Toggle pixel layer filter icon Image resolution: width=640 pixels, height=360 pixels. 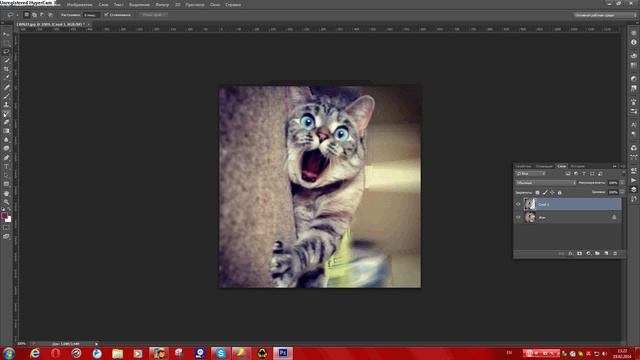568,174
